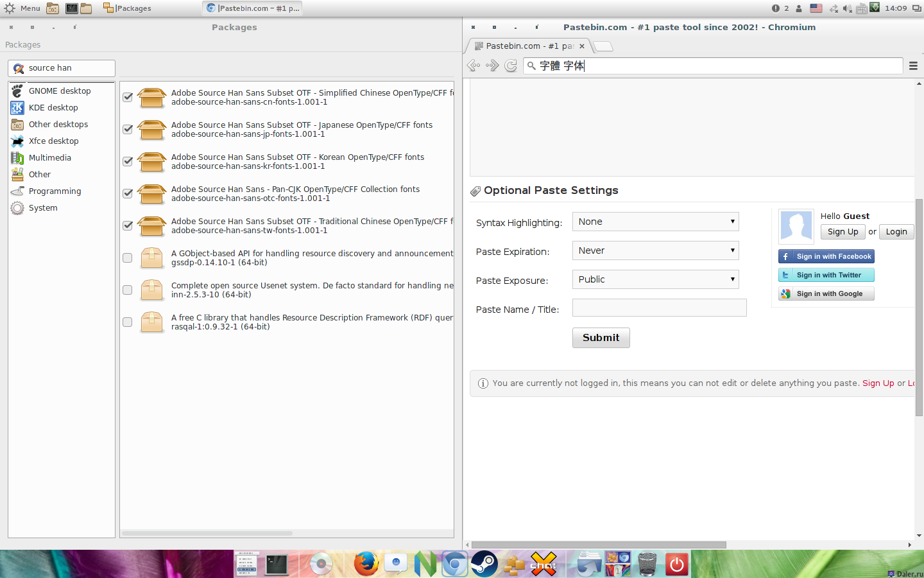The width and height of the screenshot is (924, 578).
Task: Select the Other category in the Packages sidebar
Action: [x=62, y=175]
